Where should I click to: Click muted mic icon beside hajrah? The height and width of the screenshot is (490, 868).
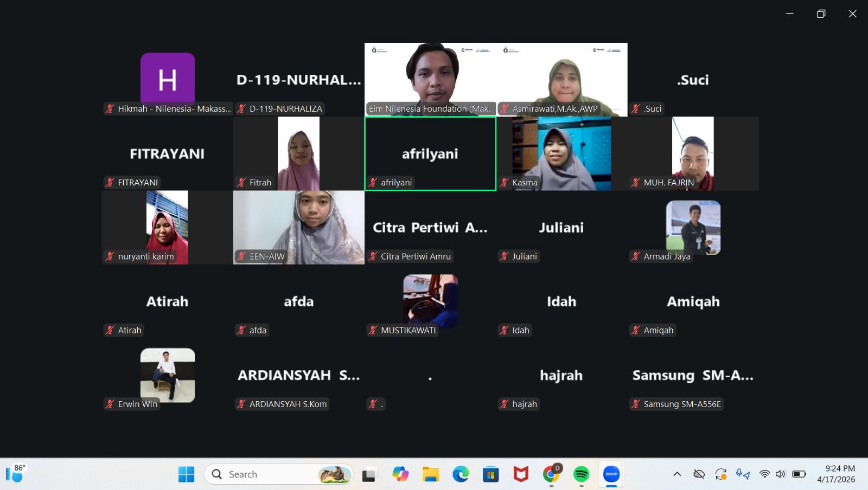504,404
